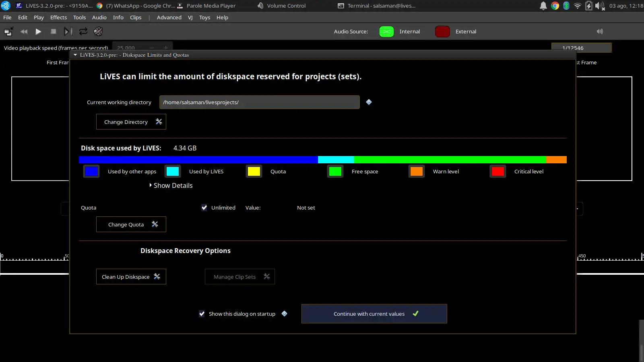Viewport: 644px width, 362px height.
Task: Expand Show Details disclosure triangle
Action: click(151, 185)
